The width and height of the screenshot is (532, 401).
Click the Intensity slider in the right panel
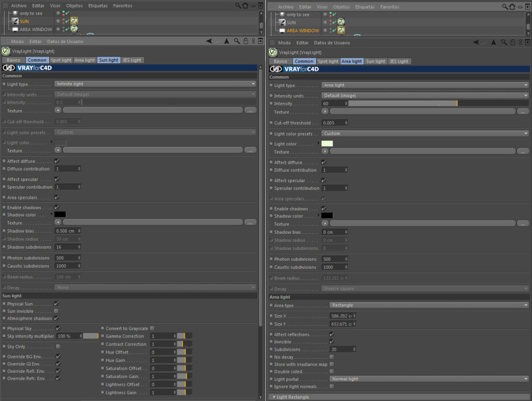pyautogui.click(x=438, y=103)
